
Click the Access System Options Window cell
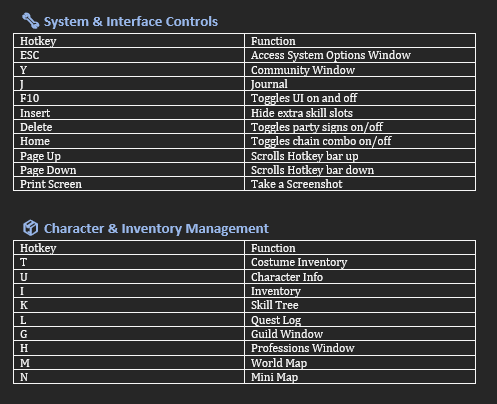coord(360,55)
